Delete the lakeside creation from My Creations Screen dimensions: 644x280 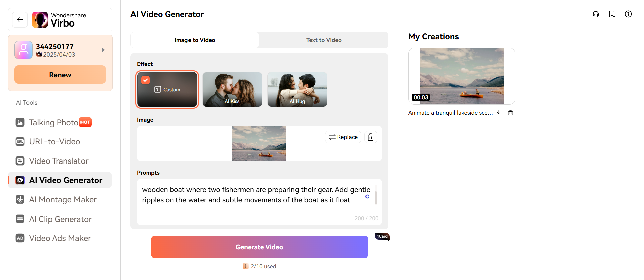click(510, 113)
